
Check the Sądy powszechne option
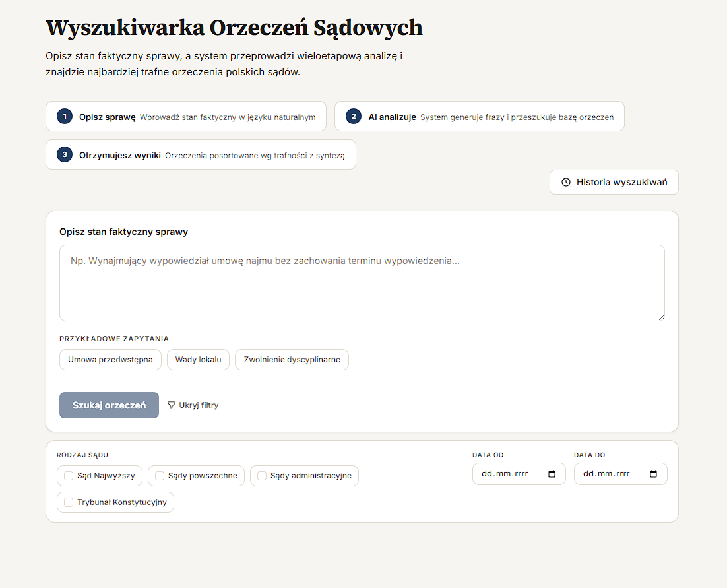(x=159, y=475)
